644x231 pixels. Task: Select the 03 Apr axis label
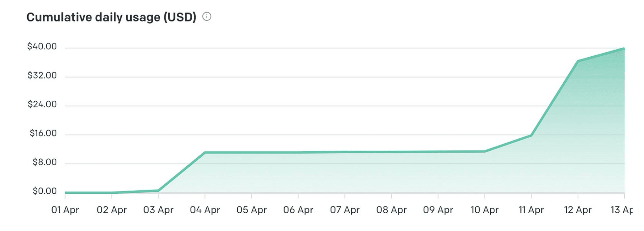(x=158, y=210)
